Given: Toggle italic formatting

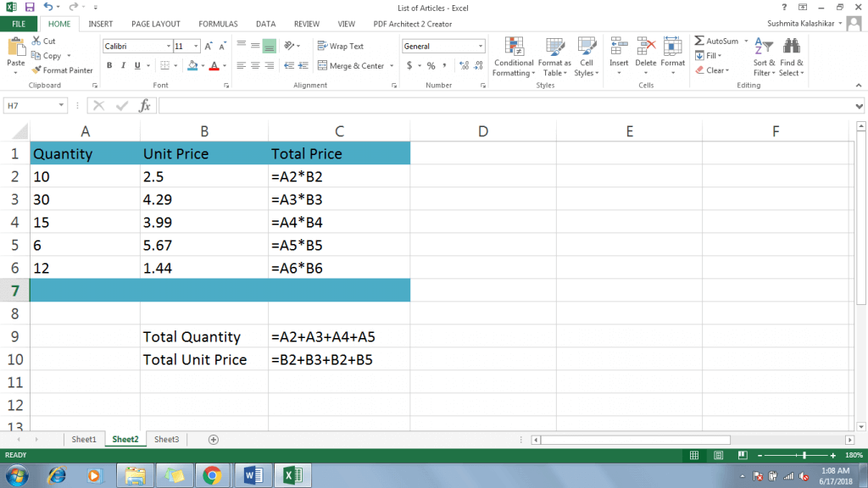Looking at the screenshot, I should click(123, 66).
